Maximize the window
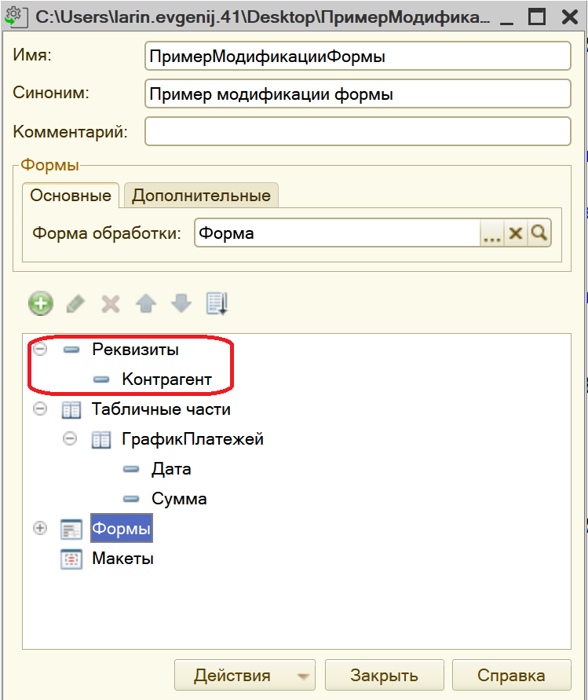The width and height of the screenshot is (588, 700). (x=537, y=17)
